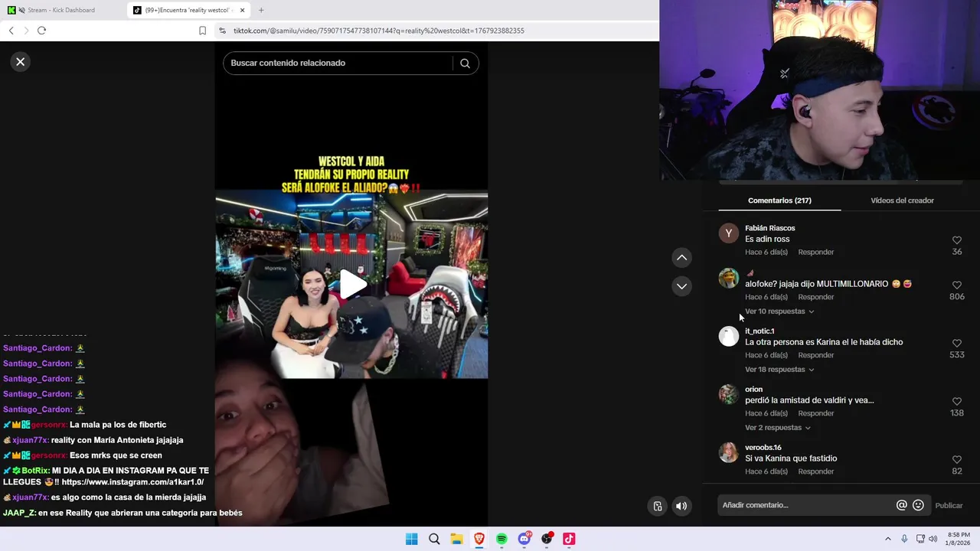
Task: Like the alofoke MULTIMILLONARIO comment
Action: (957, 285)
